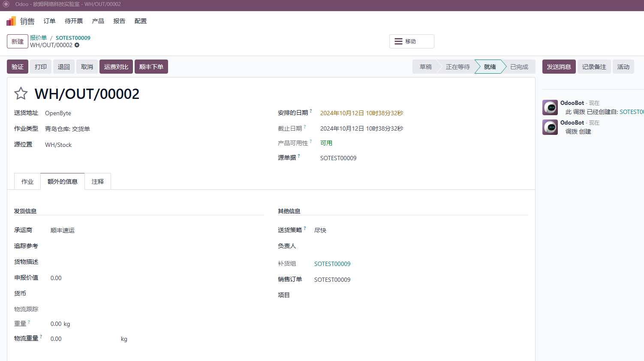Viewport: 644px width, 361px height.
Task: Click the 记录备注 button
Action: point(594,67)
